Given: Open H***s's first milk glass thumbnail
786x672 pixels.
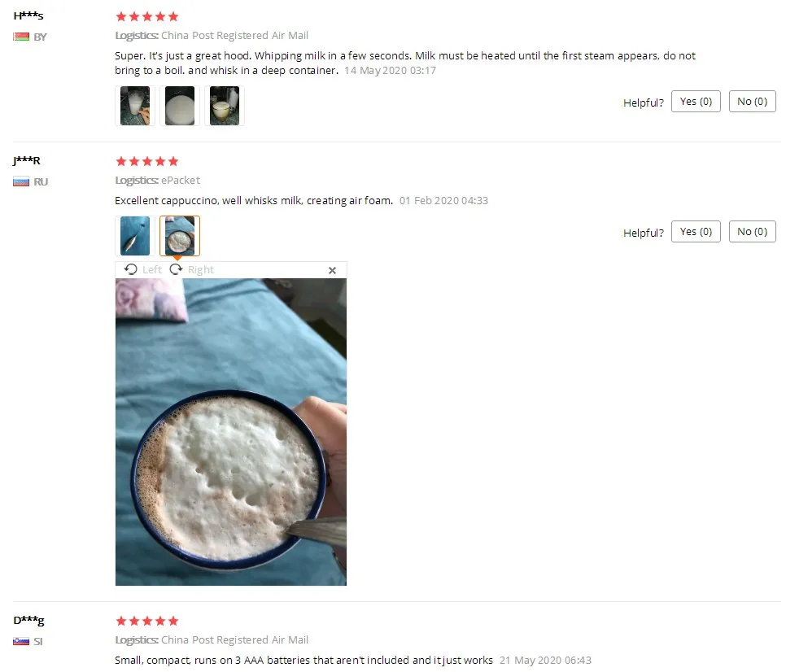Looking at the screenshot, I should (135, 106).
